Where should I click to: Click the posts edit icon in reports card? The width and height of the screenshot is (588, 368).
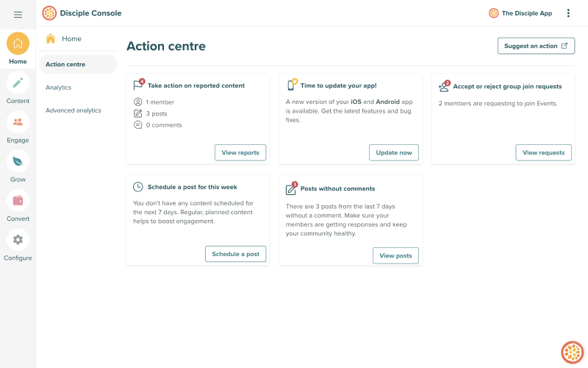[138, 113]
